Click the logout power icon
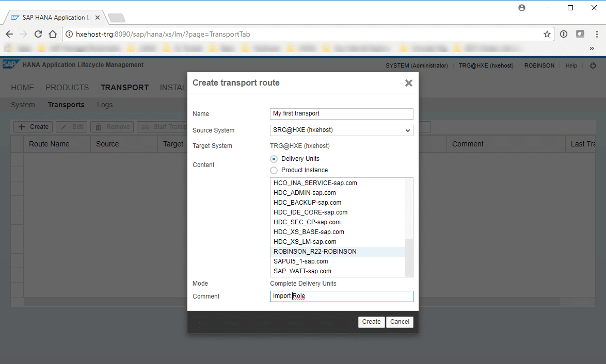Image resolution: width=606 pixels, height=364 pixels. 593,65
